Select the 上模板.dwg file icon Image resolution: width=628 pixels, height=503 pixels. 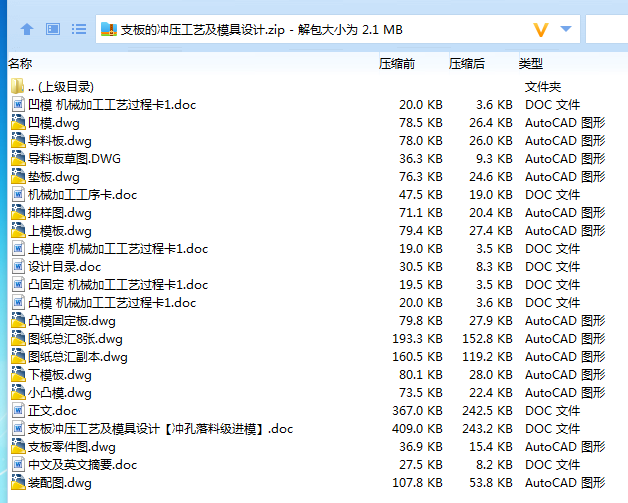pos(18,230)
